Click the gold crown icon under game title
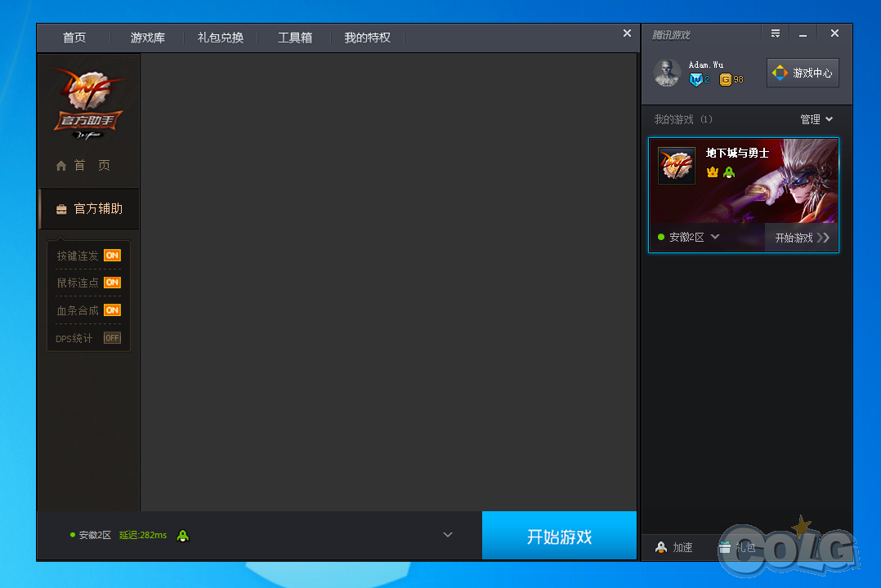881x588 pixels. tap(712, 172)
